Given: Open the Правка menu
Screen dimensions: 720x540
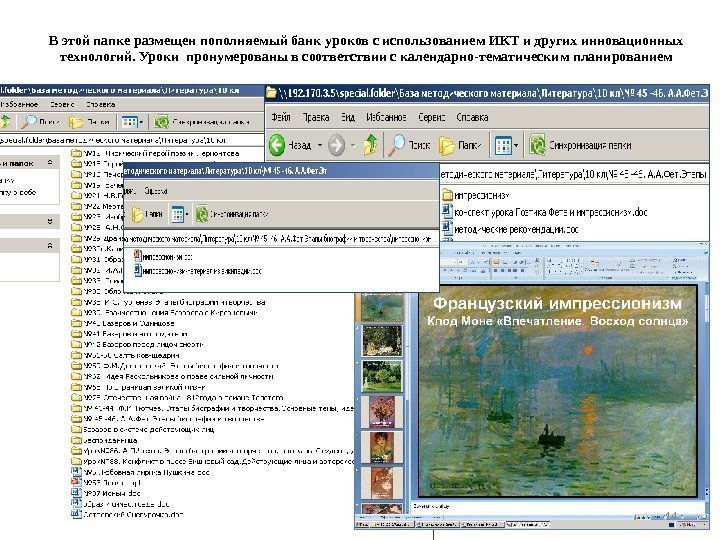Looking at the screenshot, I should pyautogui.click(x=315, y=117).
